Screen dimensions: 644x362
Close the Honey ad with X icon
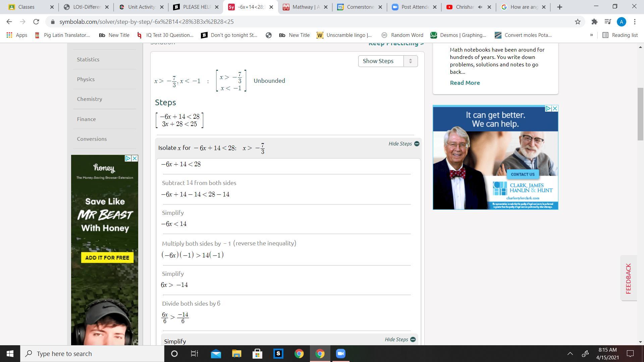pyautogui.click(x=135, y=158)
